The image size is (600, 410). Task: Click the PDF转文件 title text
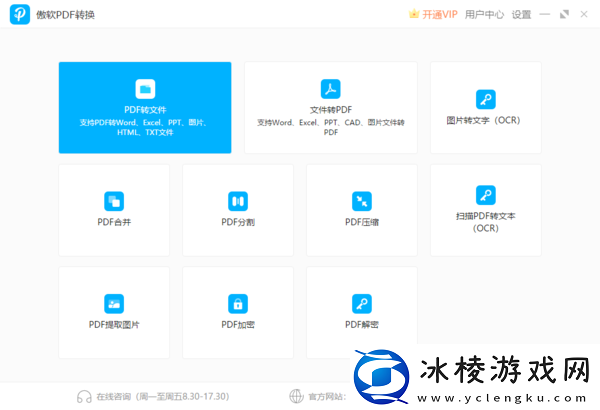145,110
